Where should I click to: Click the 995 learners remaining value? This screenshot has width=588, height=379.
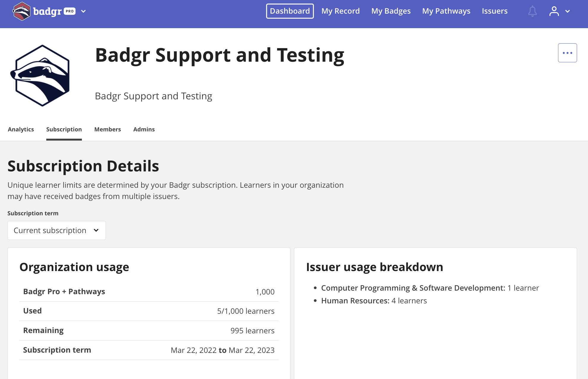252,331
